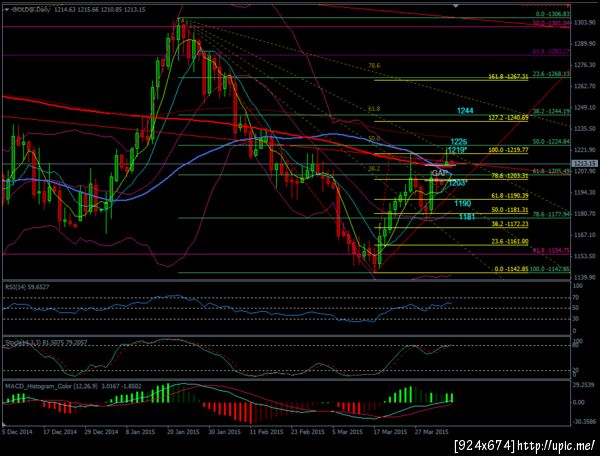Click the 29 Dec 2014 date label
Viewport: 600px width, 456px height.
click(101, 432)
